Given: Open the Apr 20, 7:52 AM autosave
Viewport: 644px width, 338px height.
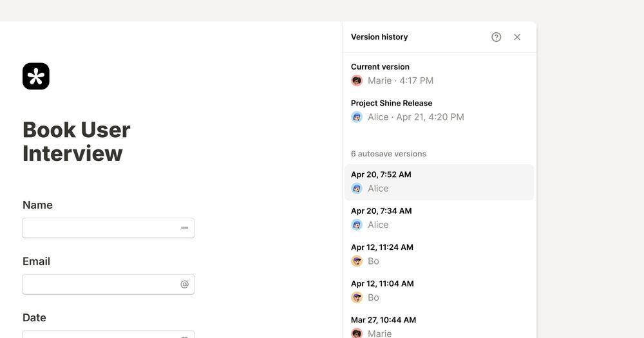Looking at the screenshot, I should [439, 182].
